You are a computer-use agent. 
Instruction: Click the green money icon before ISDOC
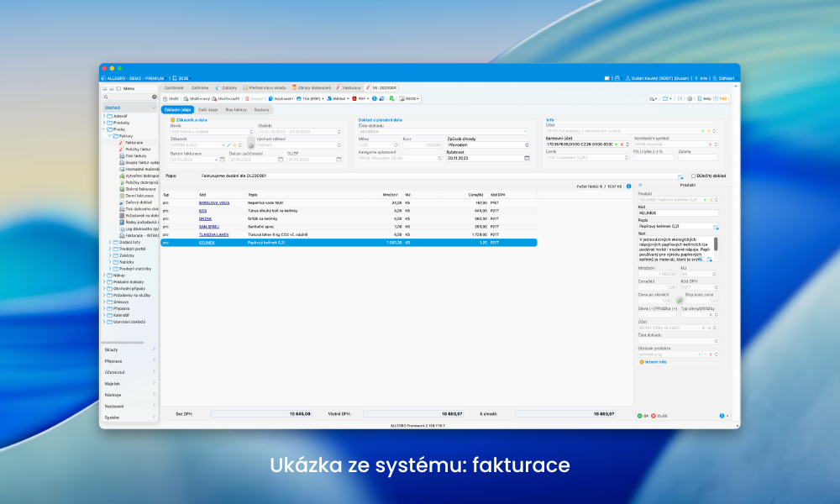tap(391, 98)
